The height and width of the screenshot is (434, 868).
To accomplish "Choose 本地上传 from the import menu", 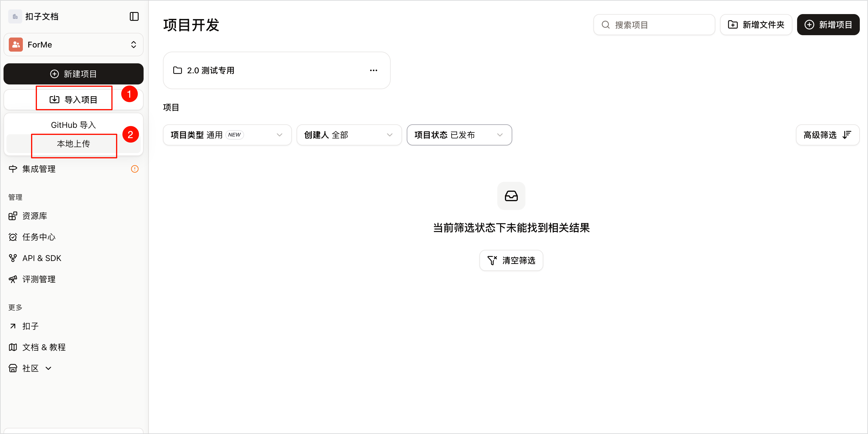I will [74, 144].
